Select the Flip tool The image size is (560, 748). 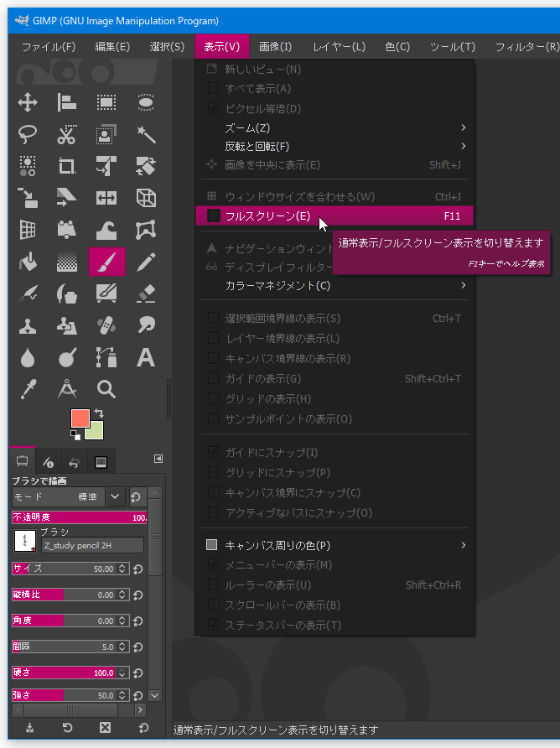[x=106, y=198]
